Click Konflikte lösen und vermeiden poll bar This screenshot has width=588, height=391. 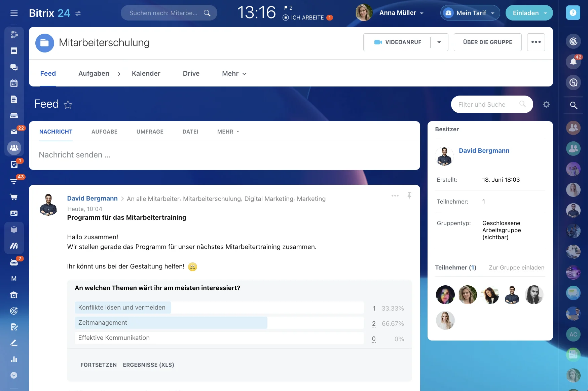pyautogui.click(x=219, y=308)
